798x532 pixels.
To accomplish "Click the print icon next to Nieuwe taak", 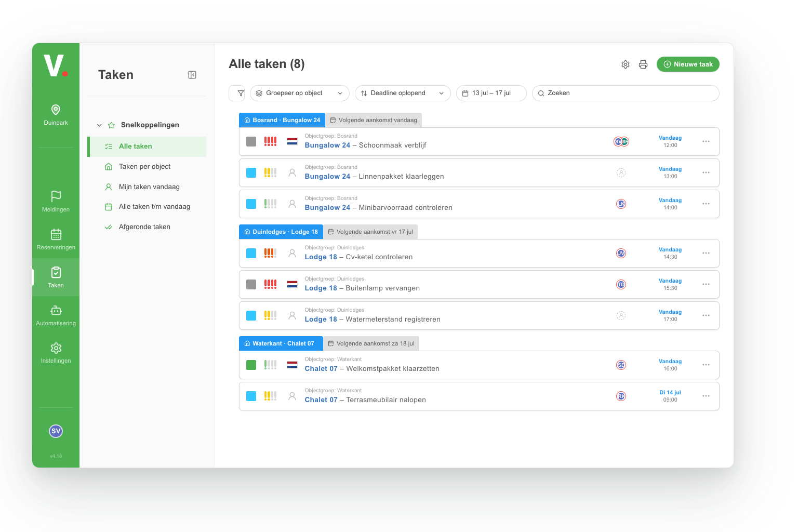I will click(643, 64).
